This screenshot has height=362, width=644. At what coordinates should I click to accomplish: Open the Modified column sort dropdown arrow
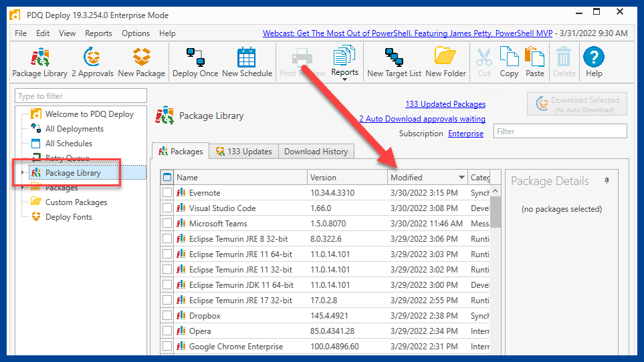[x=461, y=178]
